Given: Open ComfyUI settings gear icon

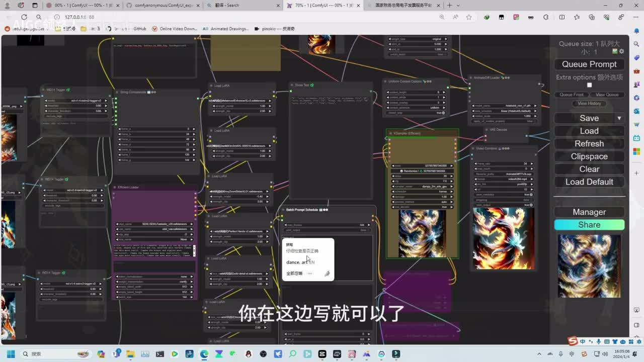Looking at the screenshot, I should coord(622,51).
